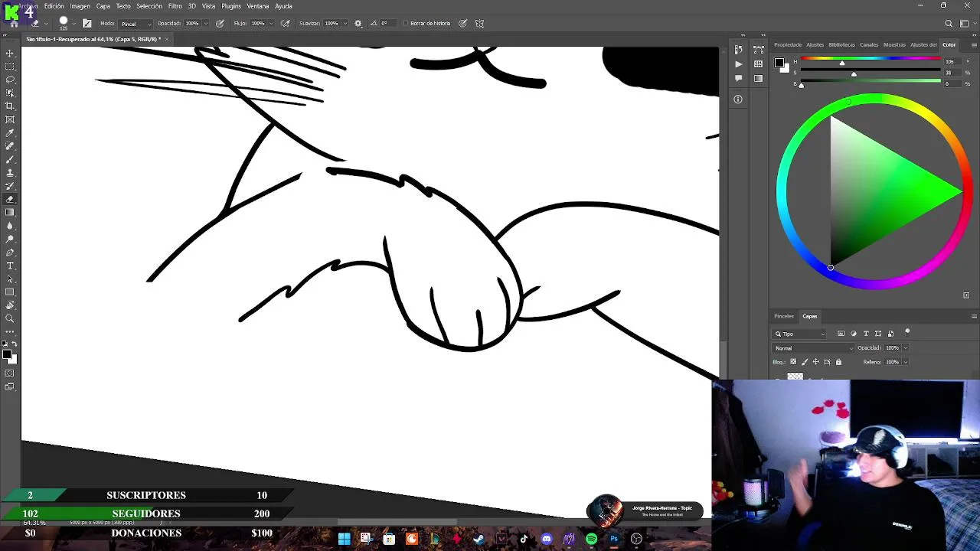The image size is (980, 551).
Task: Open Spotify from the taskbar
Action: coord(591,539)
